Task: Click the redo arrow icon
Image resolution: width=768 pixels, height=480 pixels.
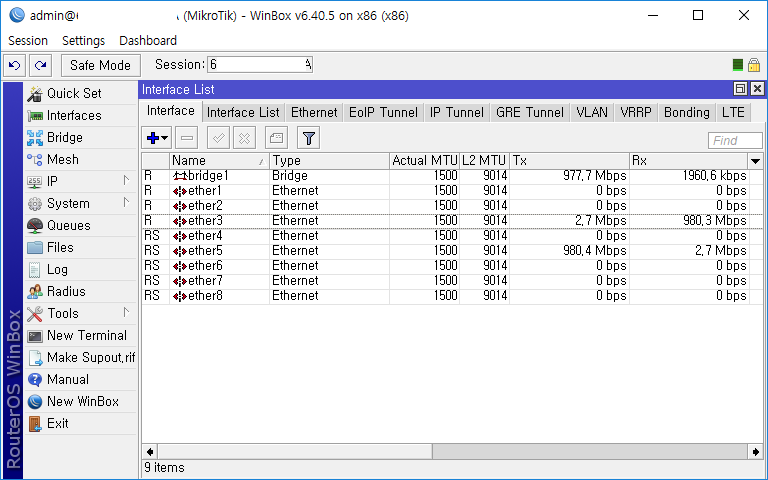Action: click(x=41, y=65)
